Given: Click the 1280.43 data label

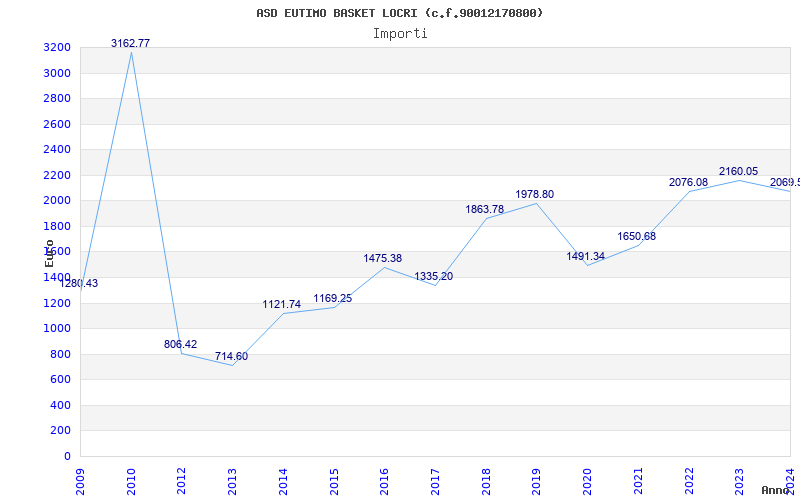Looking at the screenshot, I should point(79,284).
